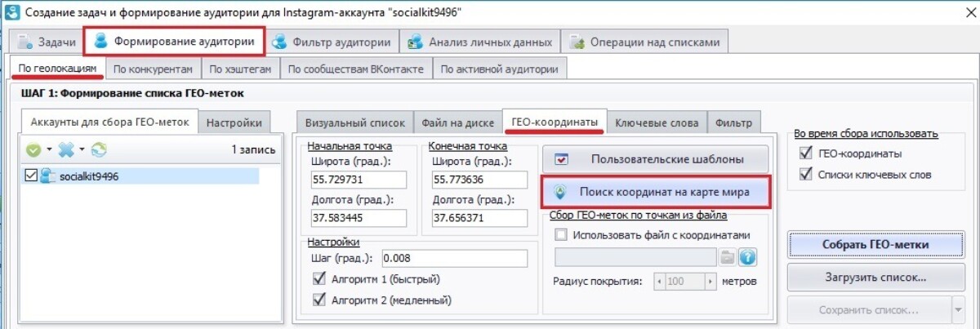This screenshot has height=329, width=980.
Task: Open dropdown arrow next to green checkmark
Action: [48, 151]
